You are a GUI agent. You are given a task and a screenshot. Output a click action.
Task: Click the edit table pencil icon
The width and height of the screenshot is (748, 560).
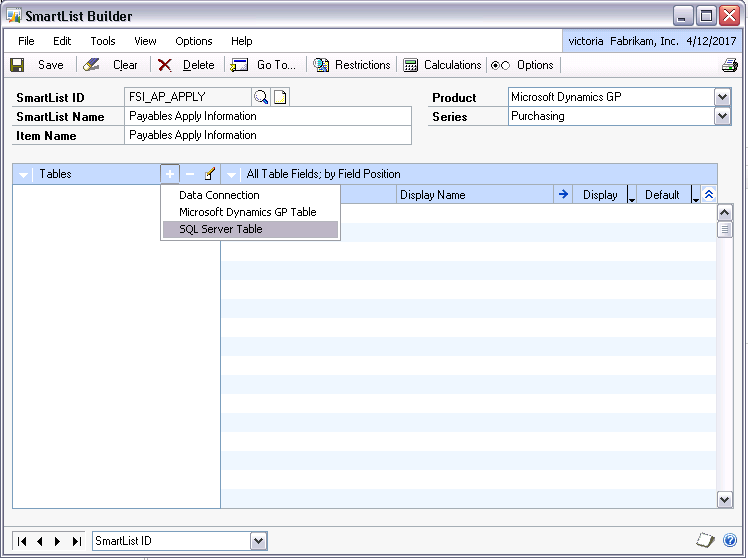pyautogui.click(x=210, y=174)
